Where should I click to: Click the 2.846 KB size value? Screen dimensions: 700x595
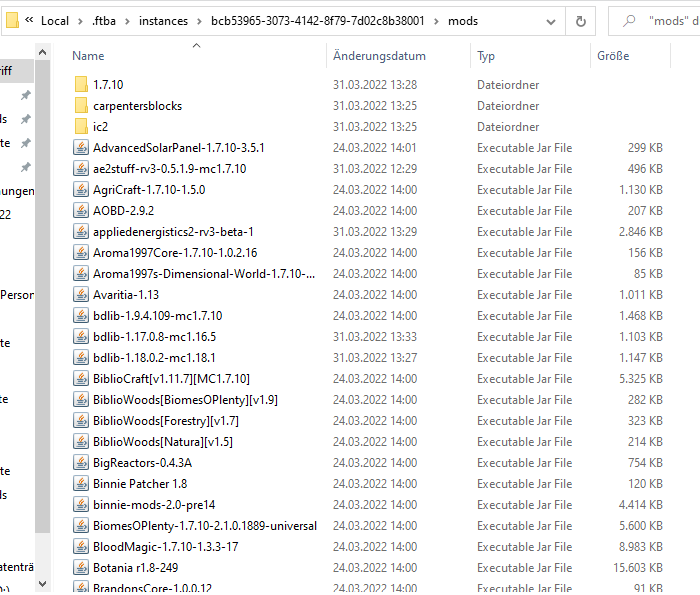641,232
